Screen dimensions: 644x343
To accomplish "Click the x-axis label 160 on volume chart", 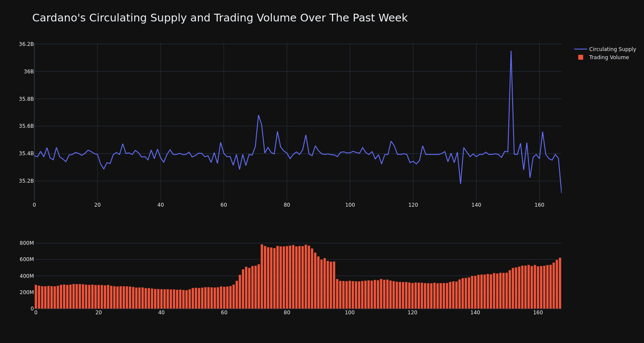I will pos(538,313).
